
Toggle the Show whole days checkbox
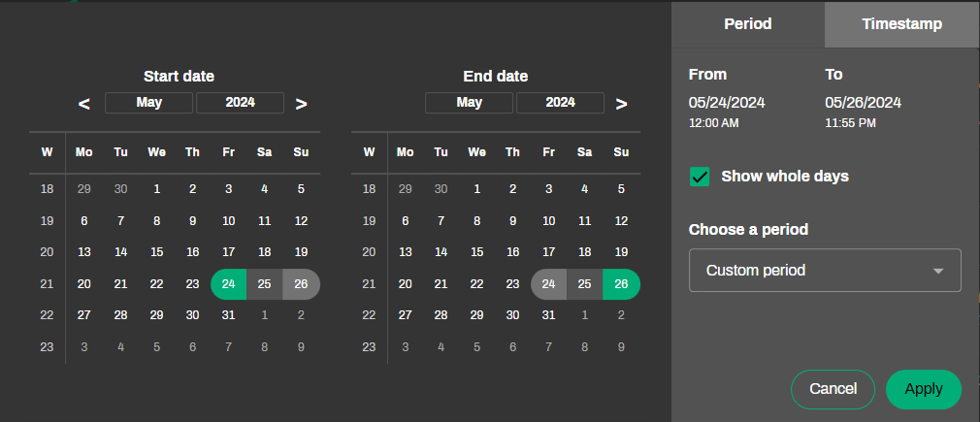[x=700, y=177]
